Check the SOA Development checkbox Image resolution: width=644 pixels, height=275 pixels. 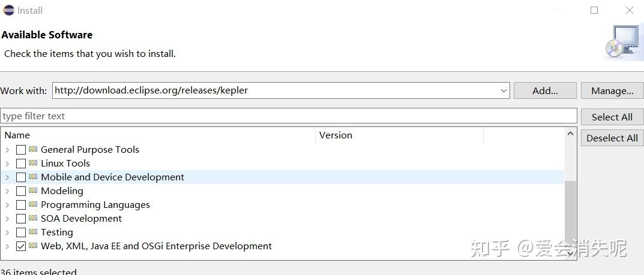click(x=21, y=219)
